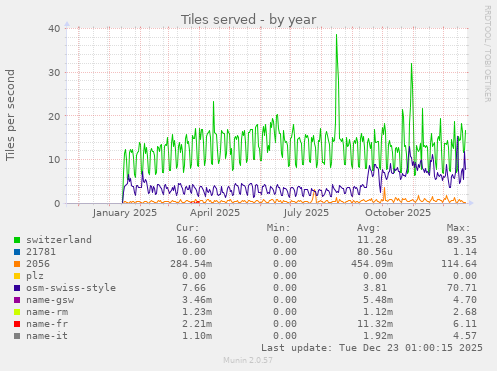The height and width of the screenshot is (371, 497).
Task: Click the 'Munin 2.0.57' footer text
Action: [x=248, y=360]
